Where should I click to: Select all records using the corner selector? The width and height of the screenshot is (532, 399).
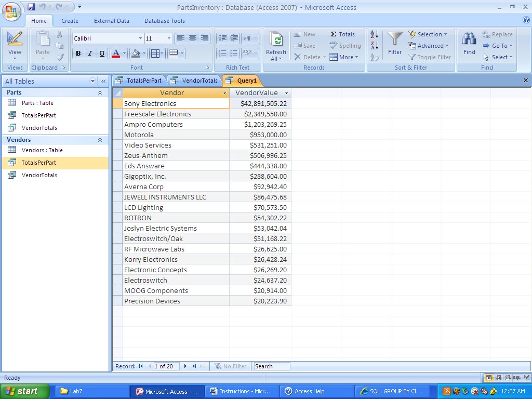pos(117,92)
